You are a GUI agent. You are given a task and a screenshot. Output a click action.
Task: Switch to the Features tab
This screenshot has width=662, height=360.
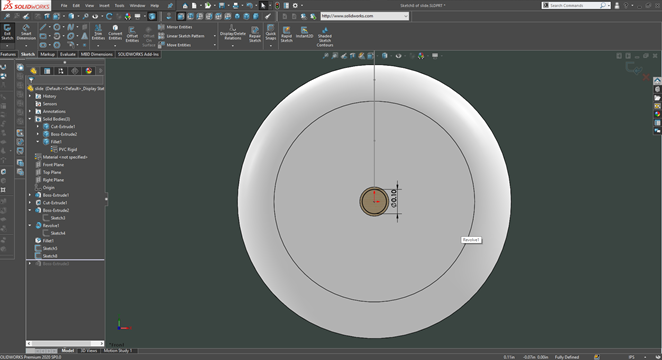8,54
